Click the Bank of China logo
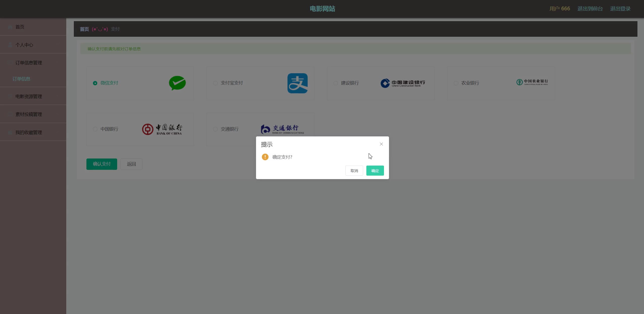644x314 pixels. (x=162, y=129)
